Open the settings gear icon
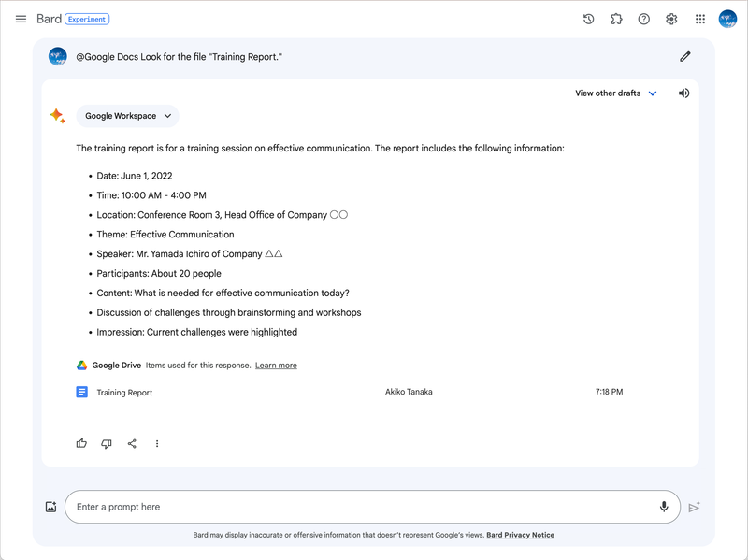Viewport: 748px width, 560px height. coord(671,19)
